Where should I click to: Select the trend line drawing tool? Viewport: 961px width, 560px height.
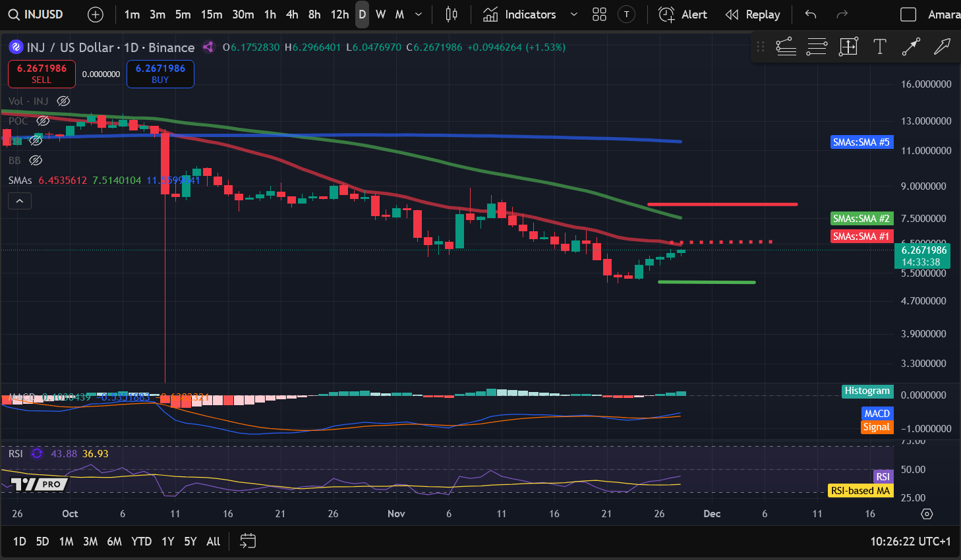[911, 47]
